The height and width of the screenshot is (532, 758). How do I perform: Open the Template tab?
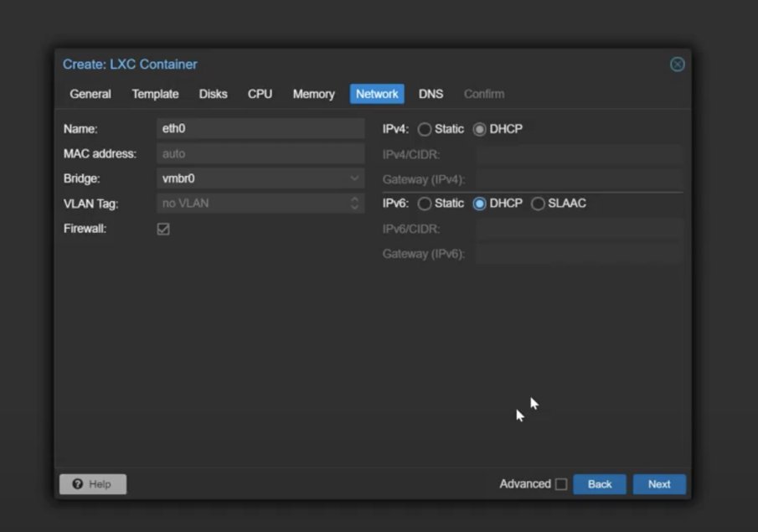coord(155,94)
